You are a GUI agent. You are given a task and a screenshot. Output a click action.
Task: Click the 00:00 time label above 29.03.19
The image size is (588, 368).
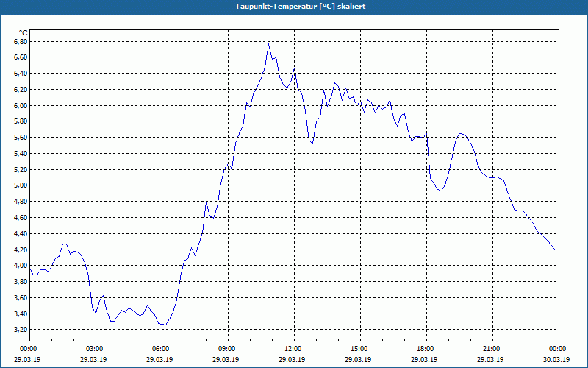[x=28, y=349]
